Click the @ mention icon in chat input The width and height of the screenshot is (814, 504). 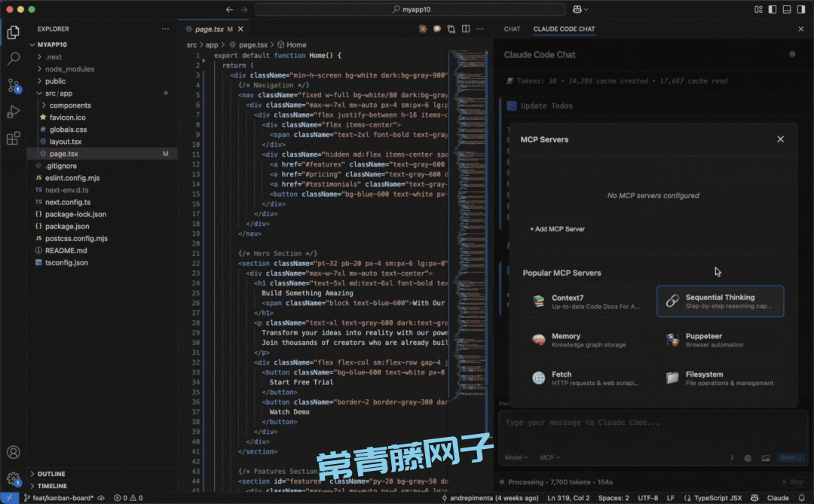coord(748,458)
